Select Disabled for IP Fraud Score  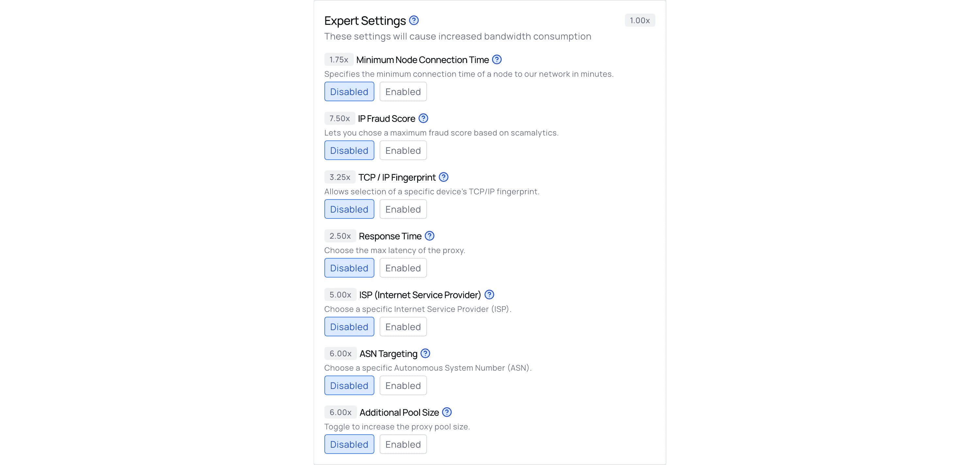pyautogui.click(x=349, y=151)
